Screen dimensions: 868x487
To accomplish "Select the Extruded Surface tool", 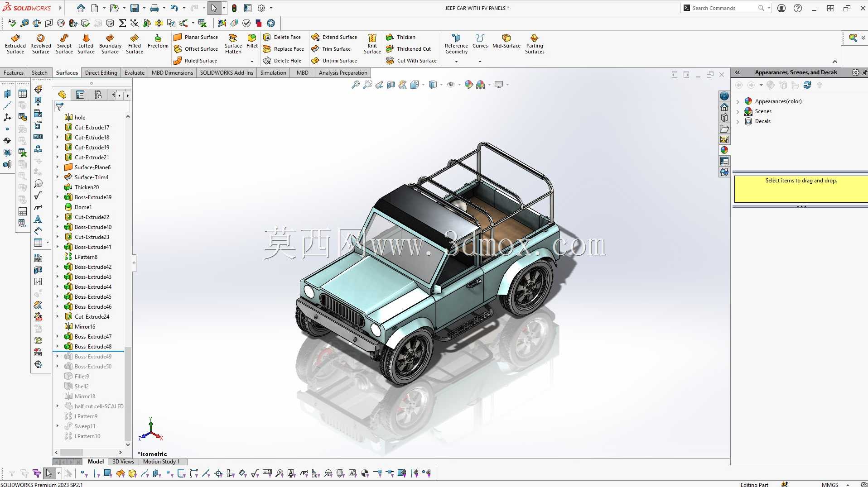I will coord(15,44).
